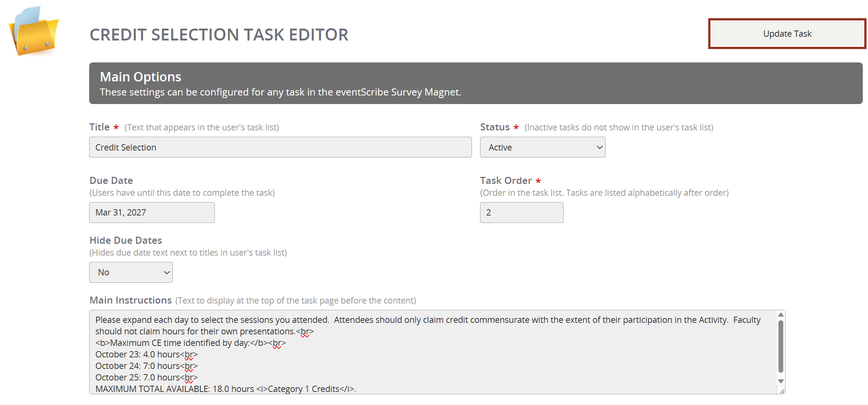Click the 'CREDIT SELECTION TASK EDITOR' page title
Image resolution: width=868 pixels, height=405 pixels.
[x=219, y=35]
